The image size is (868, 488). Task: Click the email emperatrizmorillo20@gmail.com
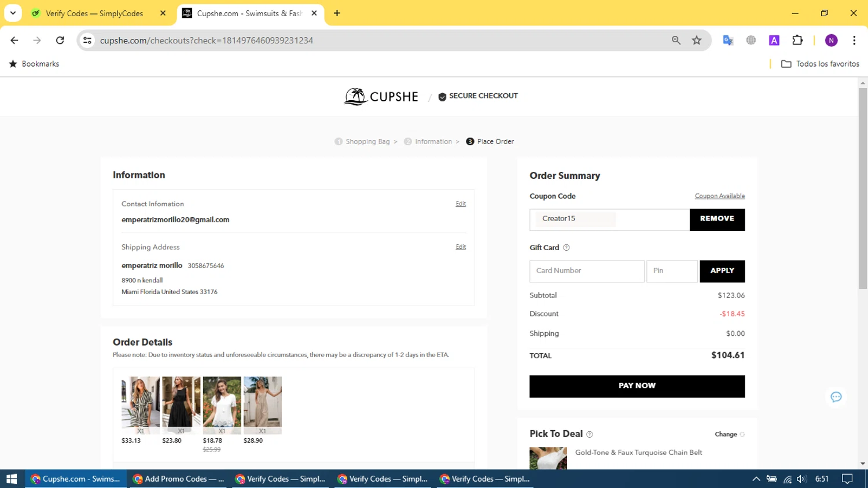click(x=175, y=220)
